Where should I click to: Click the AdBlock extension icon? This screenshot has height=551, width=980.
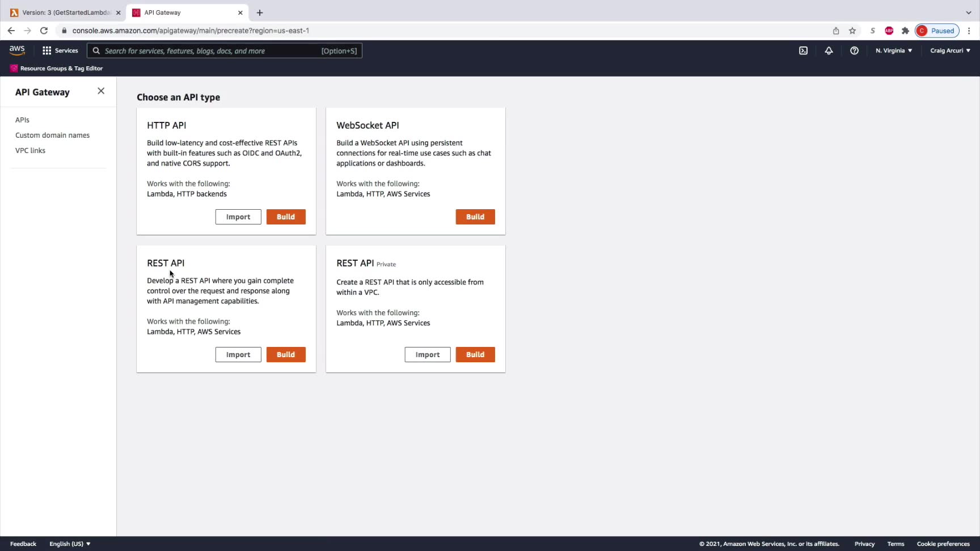coord(889,31)
